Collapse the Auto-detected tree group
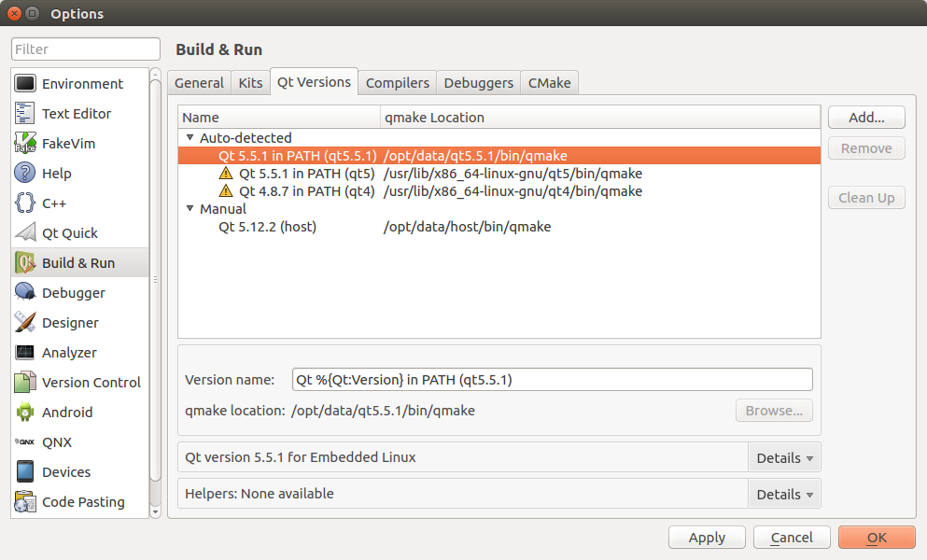 coord(190,138)
